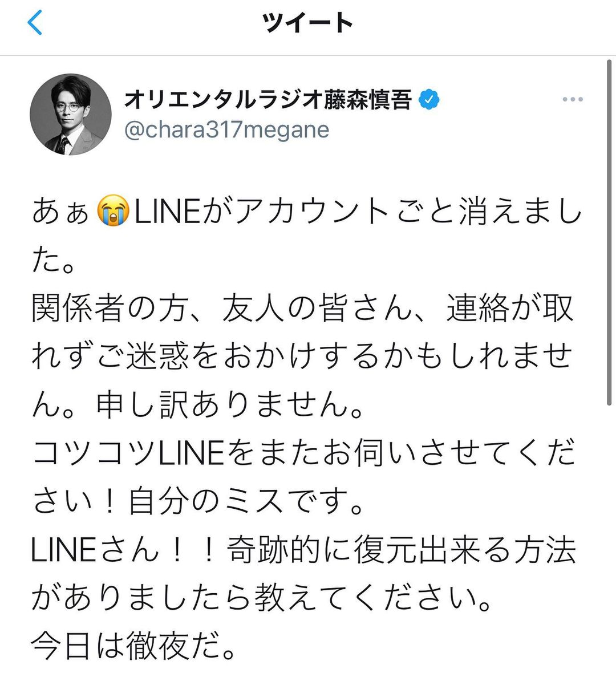Select the line starting 関係者の方
This screenshot has width=616, height=681.
click(x=302, y=309)
